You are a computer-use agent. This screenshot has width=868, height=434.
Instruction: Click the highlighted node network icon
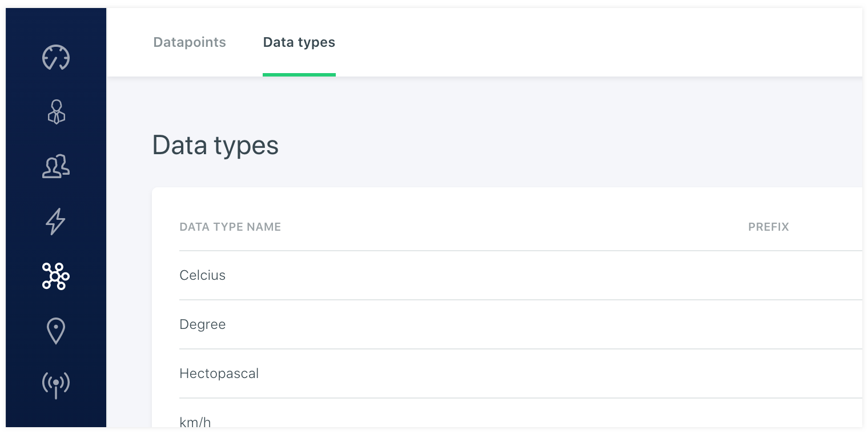(56, 276)
